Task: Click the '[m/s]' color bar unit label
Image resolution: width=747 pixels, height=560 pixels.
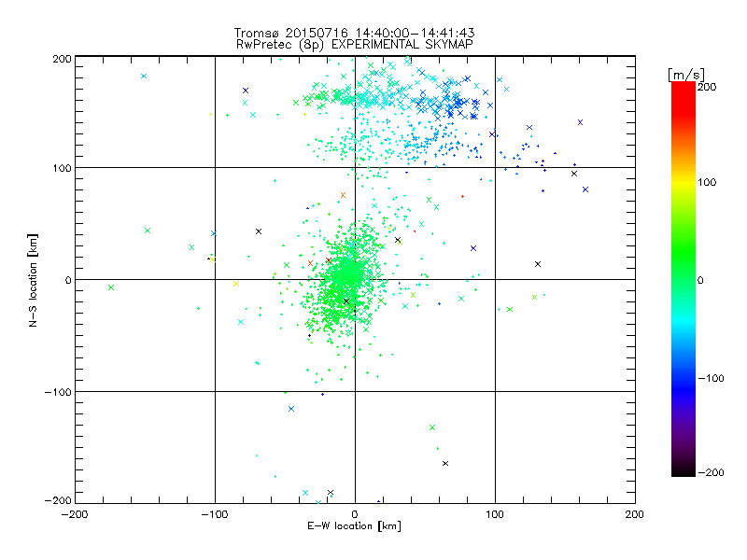Action: coord(686,75)
